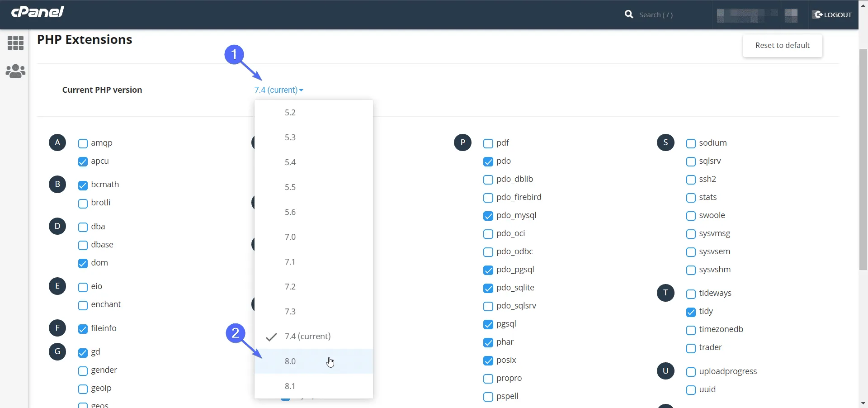Screen dimensions: 868x408
Task: Select PHP version 7.3
Action: (x=314, y=312)
